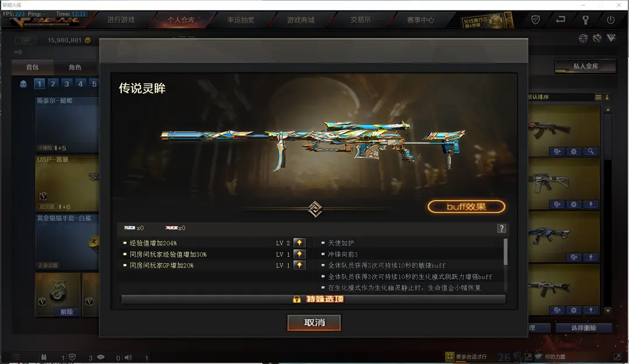Open the wrench settings icon
Image resolution: width=629 pixels, height=364 pixels.
585,20
